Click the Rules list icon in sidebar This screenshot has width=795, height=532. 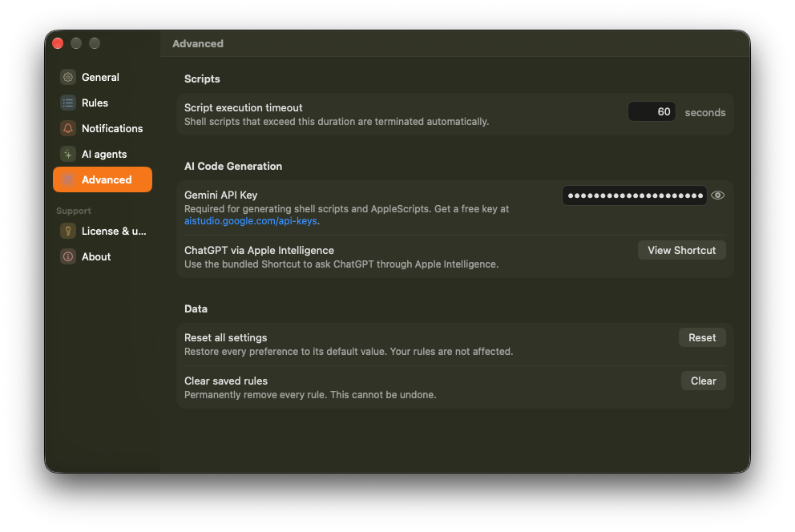[68, 103]
